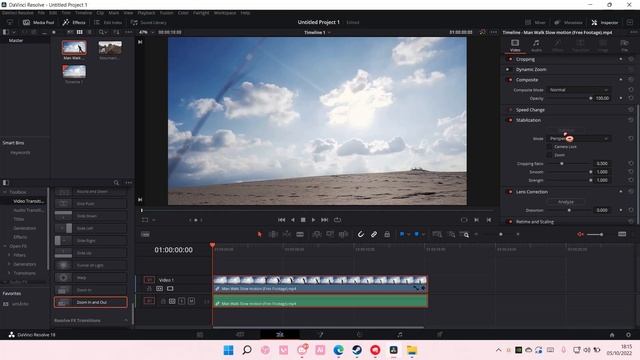
Task: Toggle the Lens Correction enable dot
Action: [510, 191]
